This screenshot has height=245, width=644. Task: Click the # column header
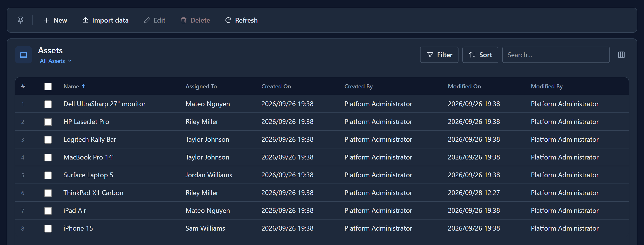[23, 86]
